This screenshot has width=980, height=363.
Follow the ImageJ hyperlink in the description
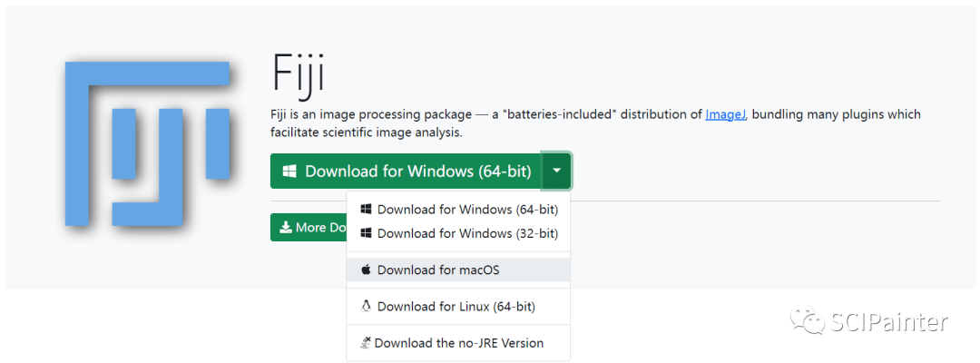pos(726,115)
